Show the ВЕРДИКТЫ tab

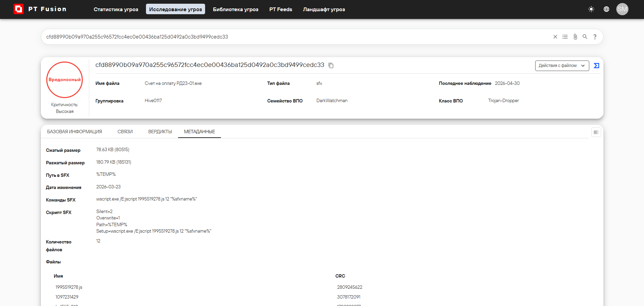(160, 132)
